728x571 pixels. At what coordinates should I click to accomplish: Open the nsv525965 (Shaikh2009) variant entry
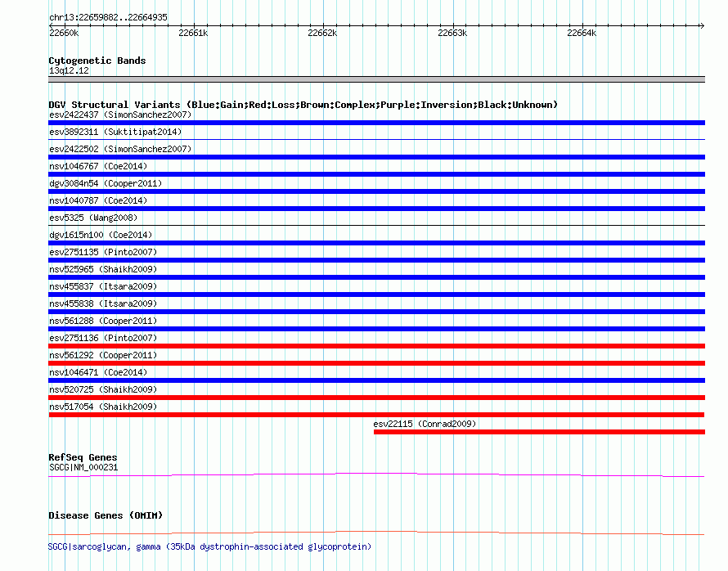pos(103,269)
